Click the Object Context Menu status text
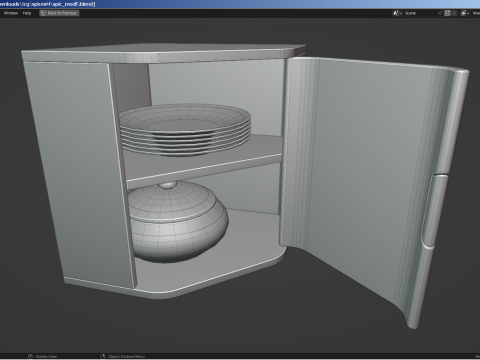 coord(126,356)
